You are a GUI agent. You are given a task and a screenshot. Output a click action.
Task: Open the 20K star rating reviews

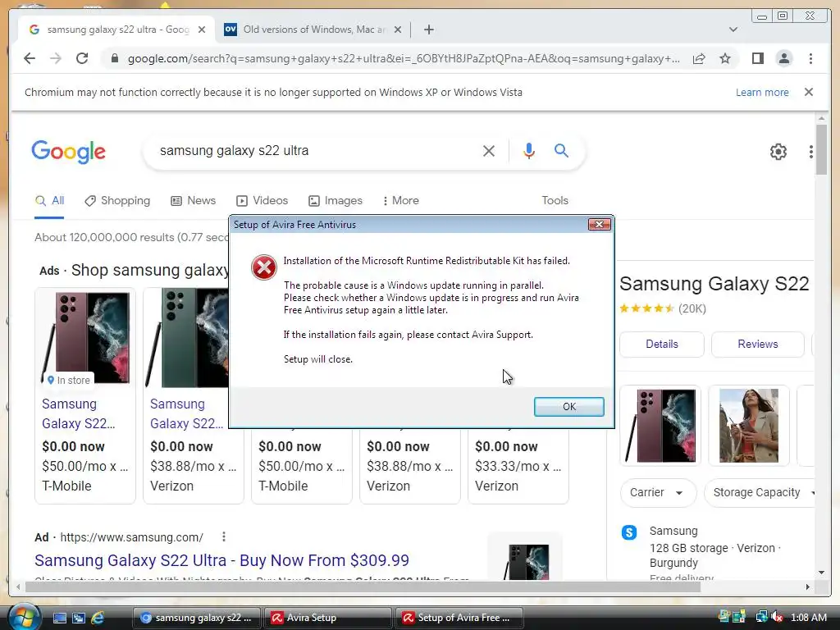(663, 309)
